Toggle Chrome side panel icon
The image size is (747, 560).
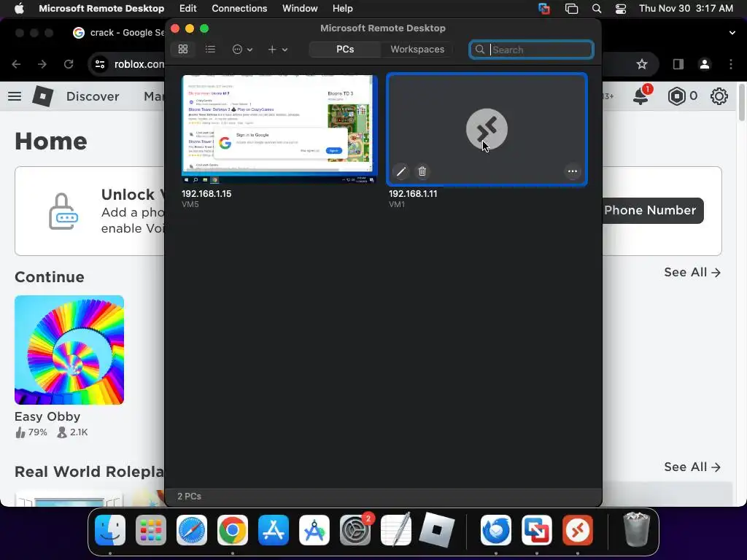pos(678,64)
